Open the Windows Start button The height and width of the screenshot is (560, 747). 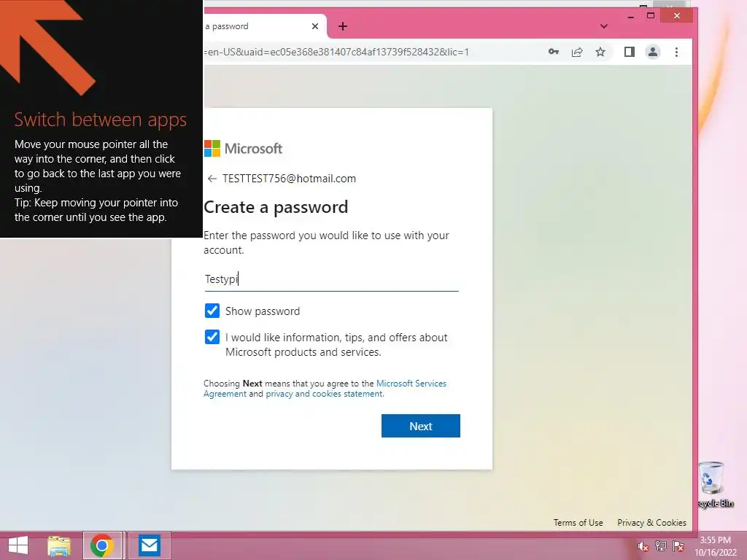coord(18,545)
